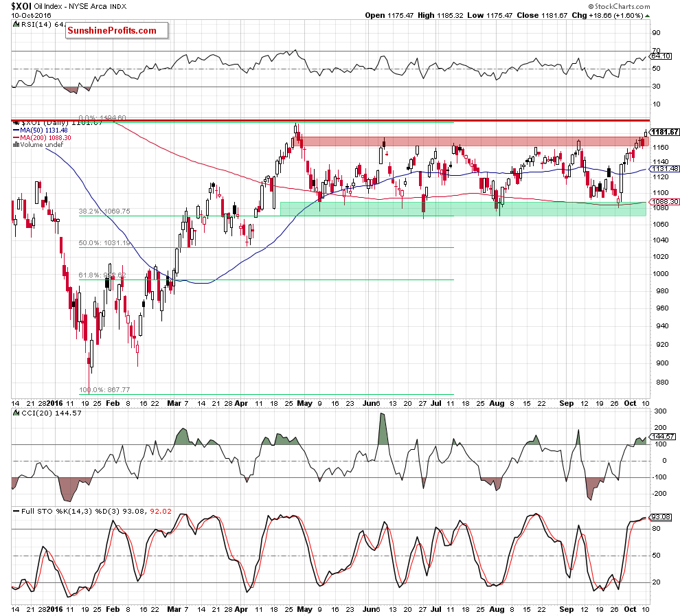This screenshot has width=680, height=616.
Task: Click the thick red horizontal resistance line
Action: pyautogui.click(x=330, y=120)
